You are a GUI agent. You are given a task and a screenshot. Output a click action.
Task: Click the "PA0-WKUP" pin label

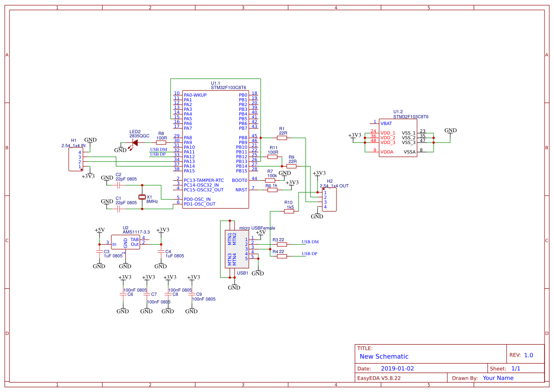pyautogui.click(x=195, y=95)
